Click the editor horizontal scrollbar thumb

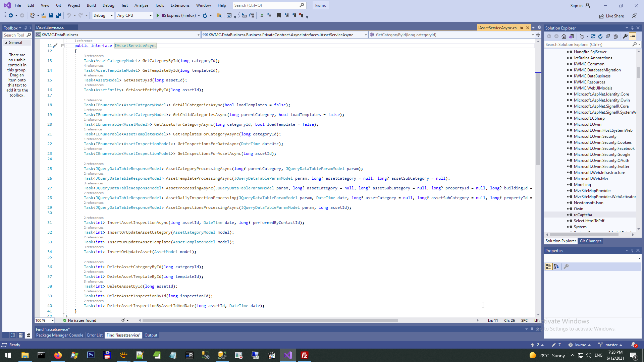270,320
